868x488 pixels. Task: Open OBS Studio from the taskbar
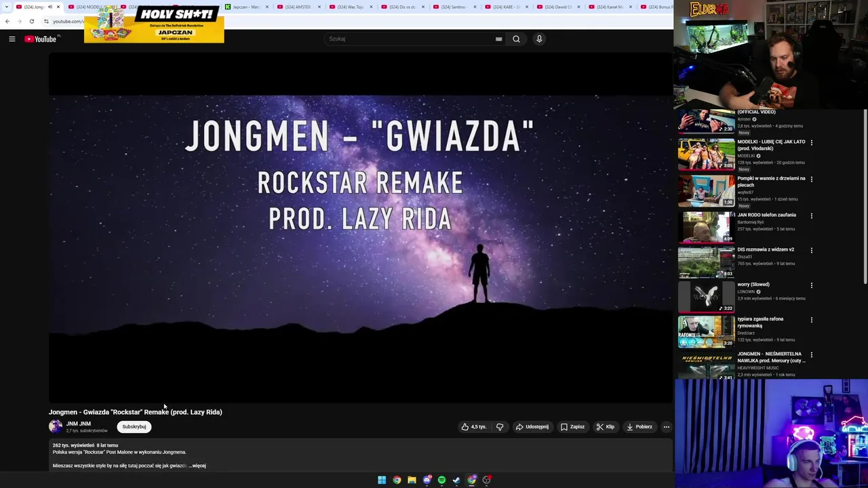point(486,480)
